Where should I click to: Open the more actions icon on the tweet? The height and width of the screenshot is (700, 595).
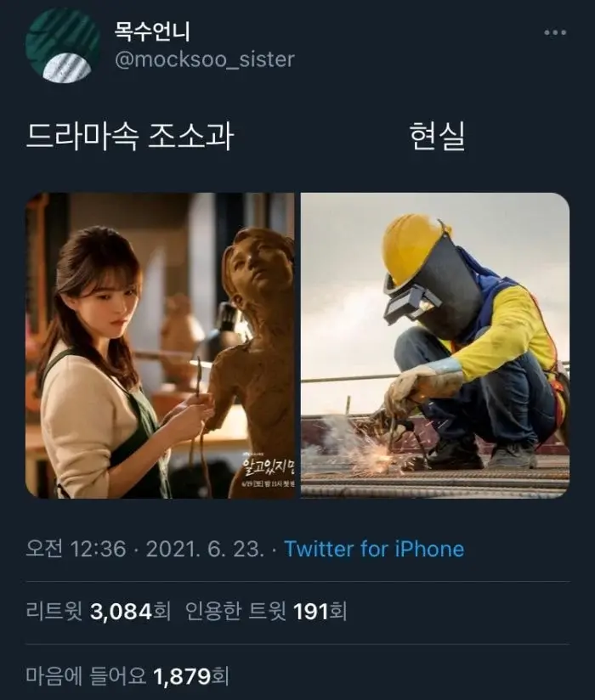(x=553, y=32)
